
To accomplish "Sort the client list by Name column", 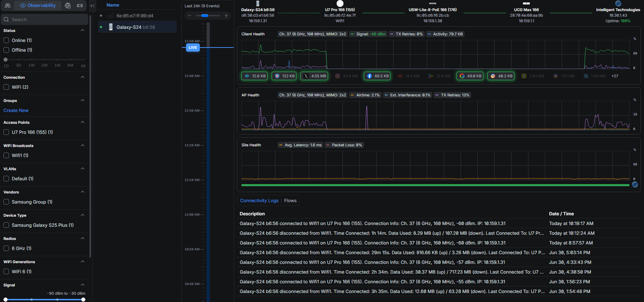I will pos(113,5).
